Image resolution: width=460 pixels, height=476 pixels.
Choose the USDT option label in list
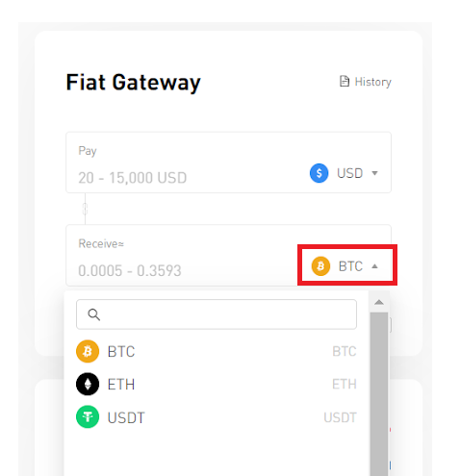pyautogui.click(x=126, y=417)
